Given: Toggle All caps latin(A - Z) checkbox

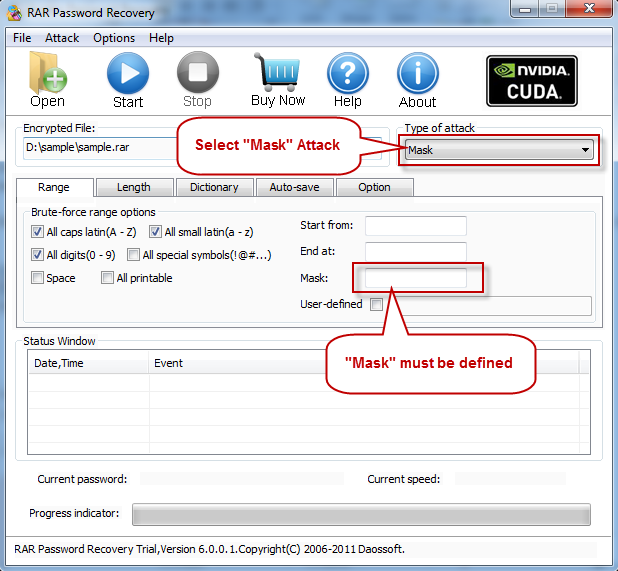Looking at the screenshot, I should (x=37, y=232).
